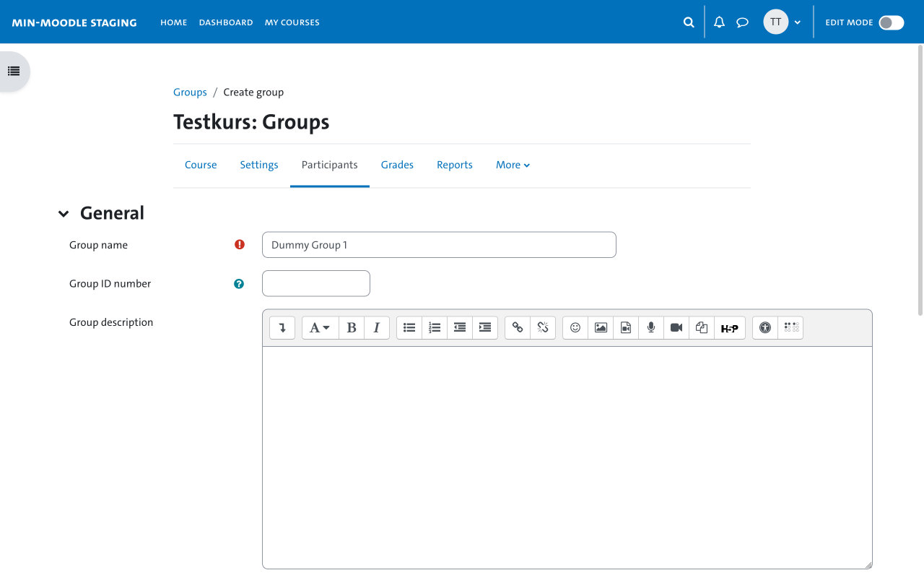Insert an image into description
The width and height of the screenshot is (924, 578).
pos(601,328)
